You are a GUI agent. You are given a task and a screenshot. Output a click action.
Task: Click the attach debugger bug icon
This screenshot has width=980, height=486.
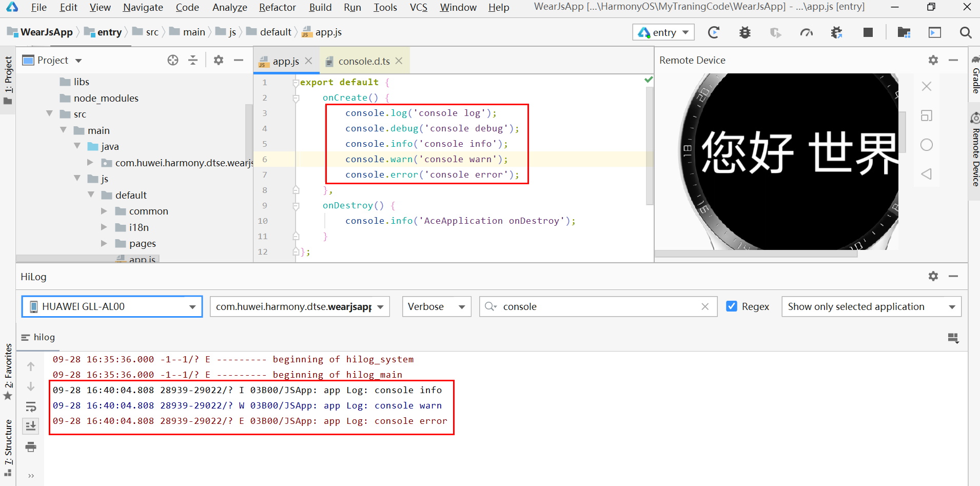point(837,32)
